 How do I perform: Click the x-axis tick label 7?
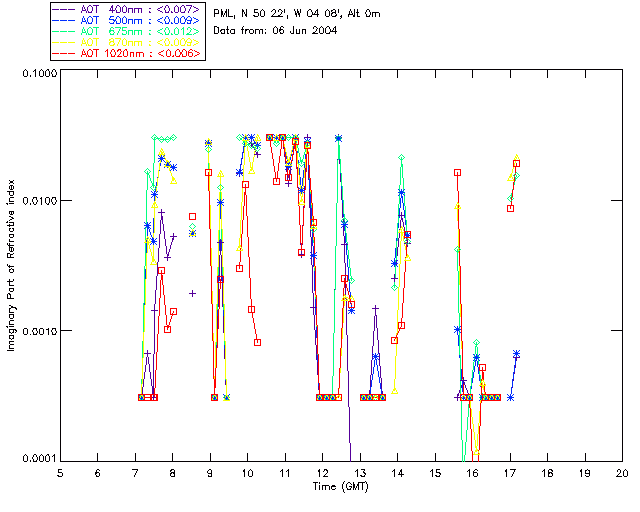(135, 473)
